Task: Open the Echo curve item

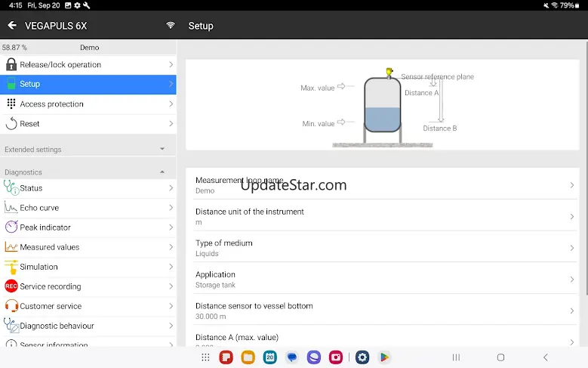Action: pos(88,208)
